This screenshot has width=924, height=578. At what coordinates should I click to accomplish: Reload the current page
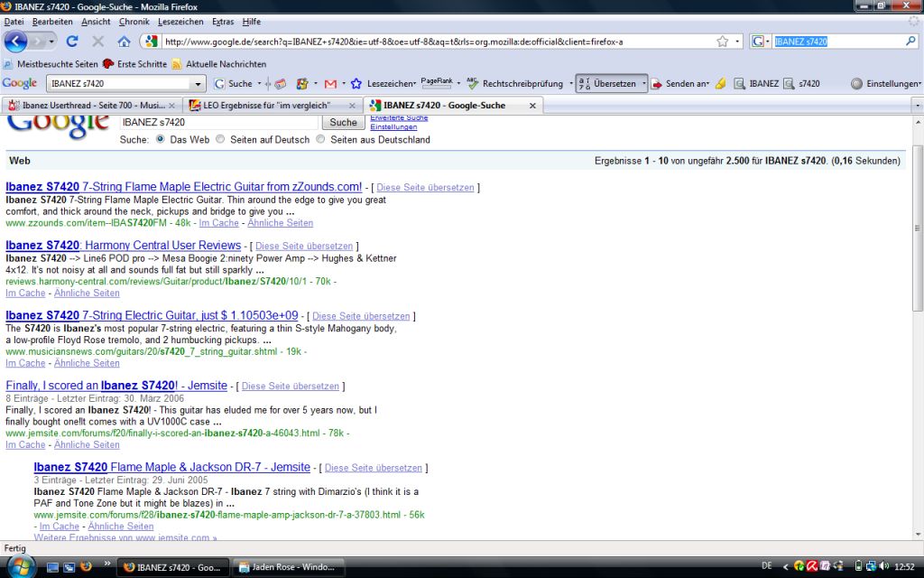pos(72,42)
